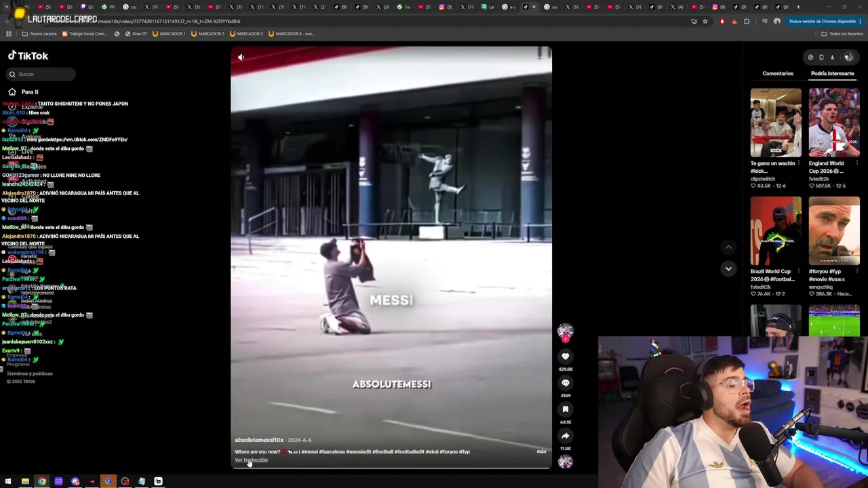Visit wmqvzhkq profile link
The image size is (868, 488).
(821, 287)
